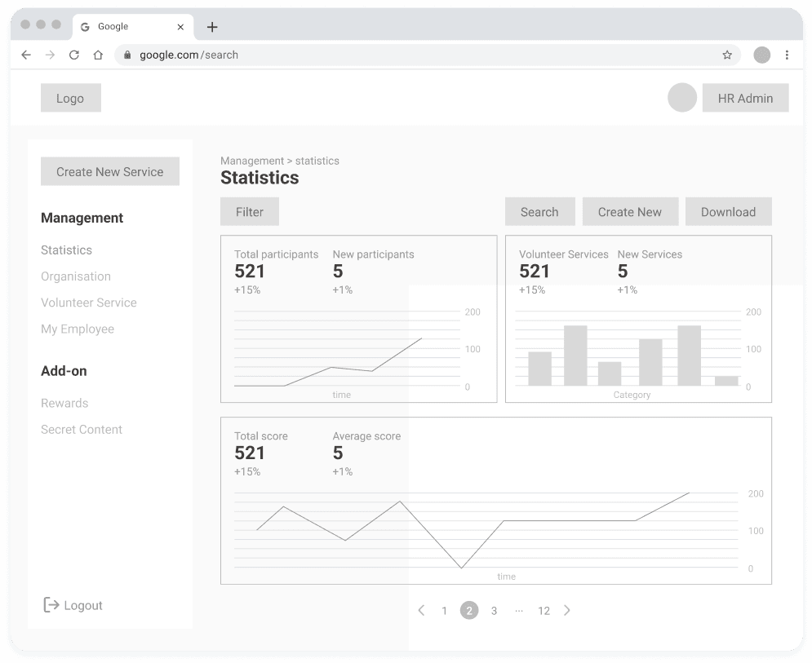
Task: Click Create New Service button
Action: [x=110, y=171]
